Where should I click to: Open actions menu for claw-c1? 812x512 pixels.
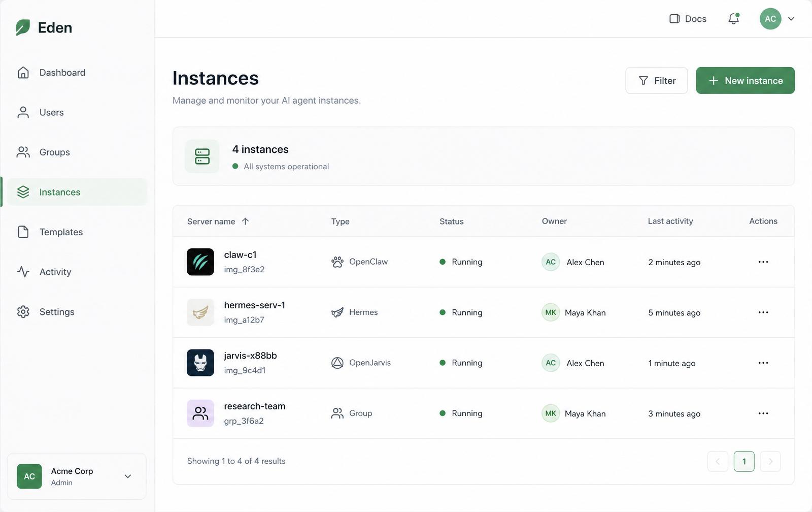(763, 262)
